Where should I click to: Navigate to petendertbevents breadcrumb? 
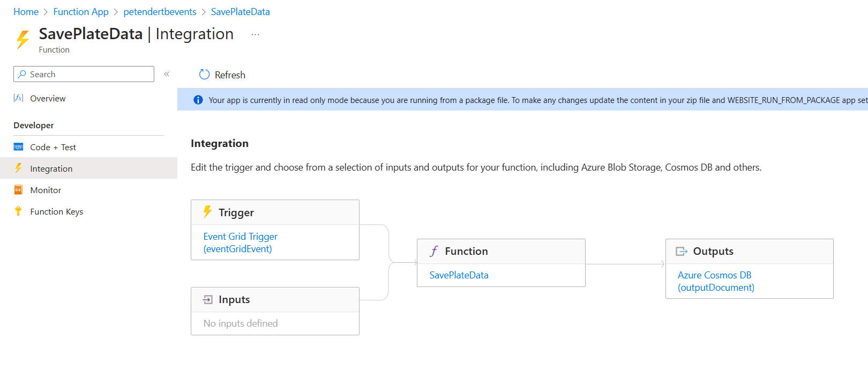(x=160, y=12)
